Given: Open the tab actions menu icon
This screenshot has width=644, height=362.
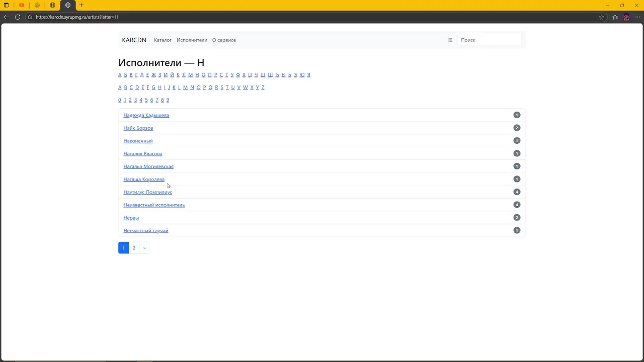Looking at the screenshot, I should coord(7,5).
